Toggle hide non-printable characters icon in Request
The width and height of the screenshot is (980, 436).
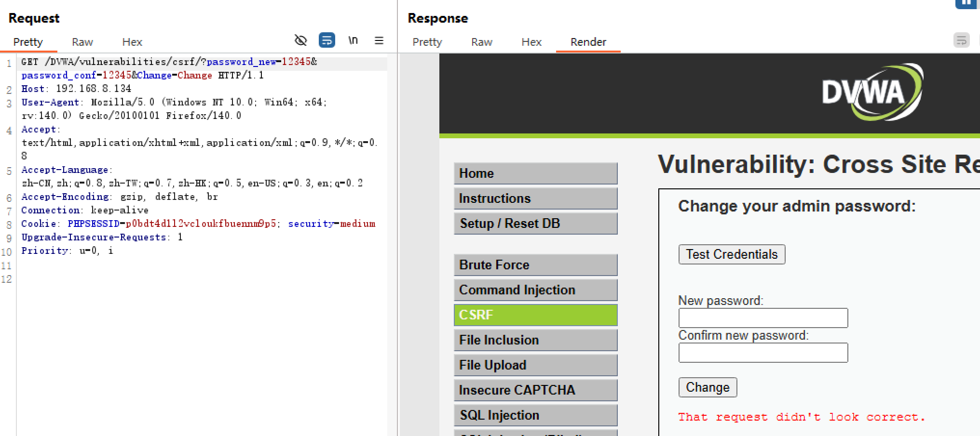click(300, 40)
